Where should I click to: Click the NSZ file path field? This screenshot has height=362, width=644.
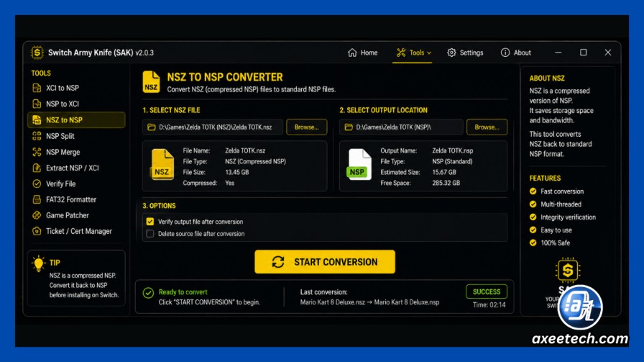[213, 127]
